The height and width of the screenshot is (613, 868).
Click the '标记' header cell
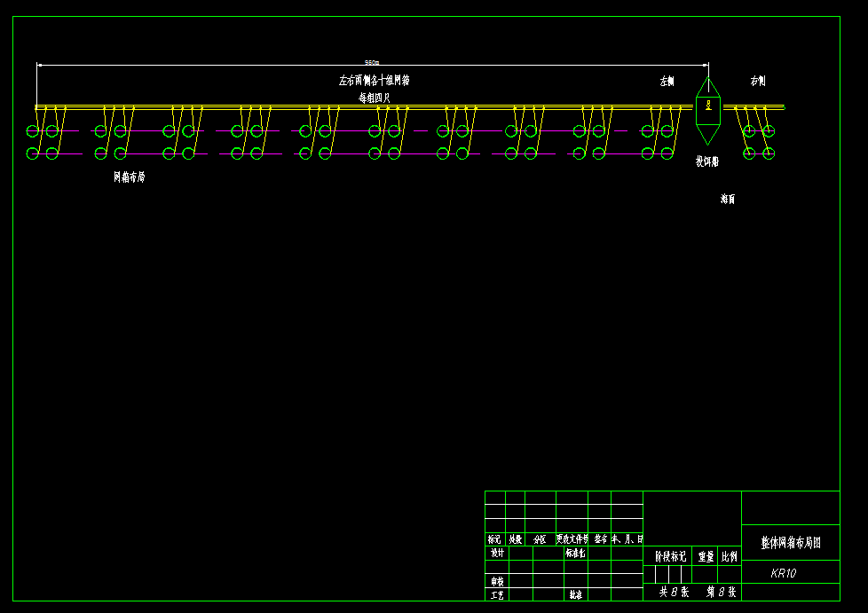(494, 539)
